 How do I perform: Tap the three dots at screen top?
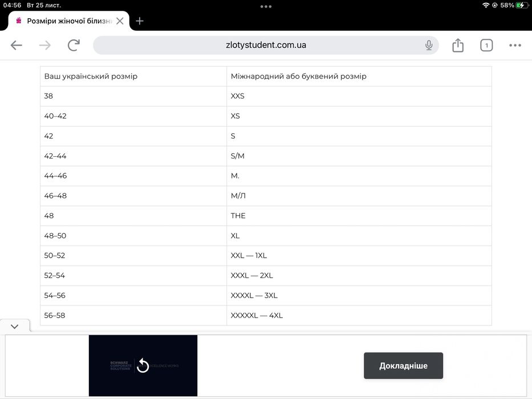click(266, 6)
